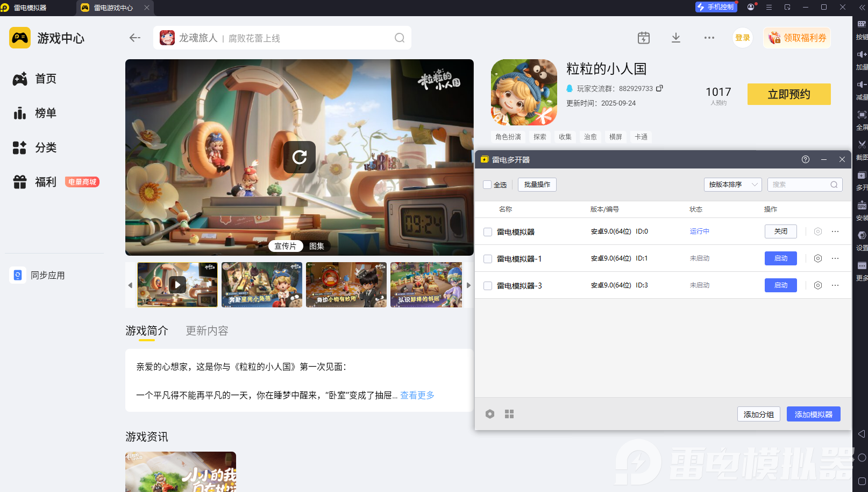
Task: Tick the checkbox for the running 雷电模拟器 row
Action: pyautogui.click(x=488, y=232)
